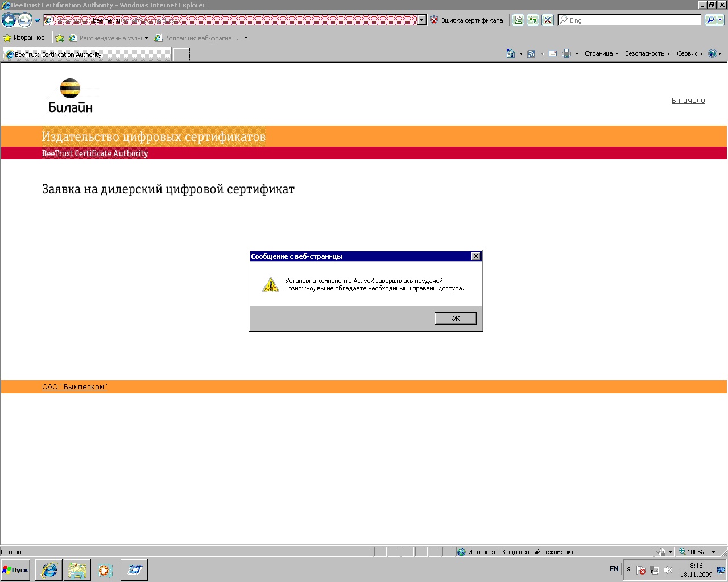
Task: Open the Сервис (Tools) menu
Action: pos(690,53)
